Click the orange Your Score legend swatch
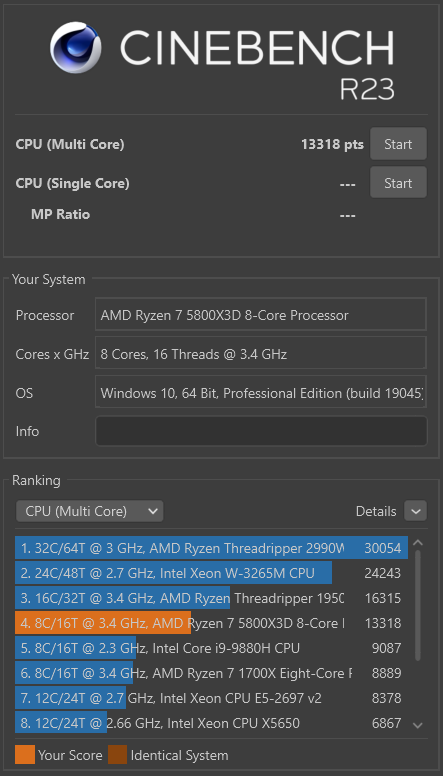 click(25, 755)
